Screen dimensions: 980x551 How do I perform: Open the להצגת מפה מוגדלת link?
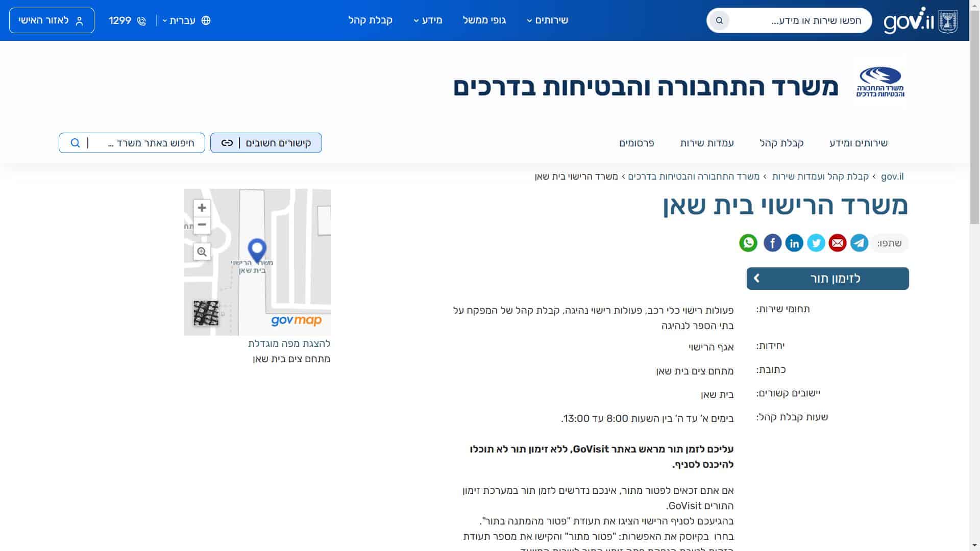pos(289,343)
